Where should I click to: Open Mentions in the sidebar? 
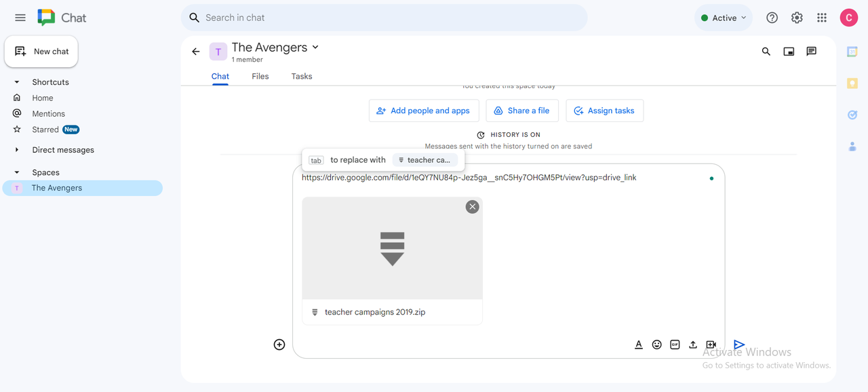tap(48, 114)
